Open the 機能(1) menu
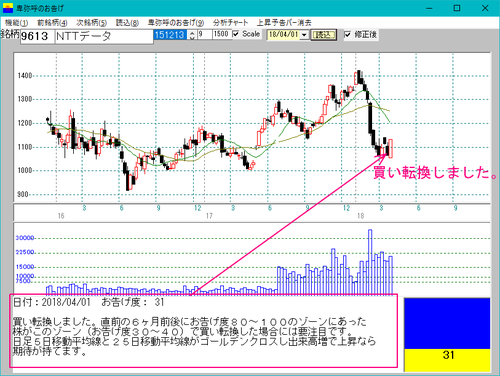This screenshot has width=500, height=376. click(16, 23)
